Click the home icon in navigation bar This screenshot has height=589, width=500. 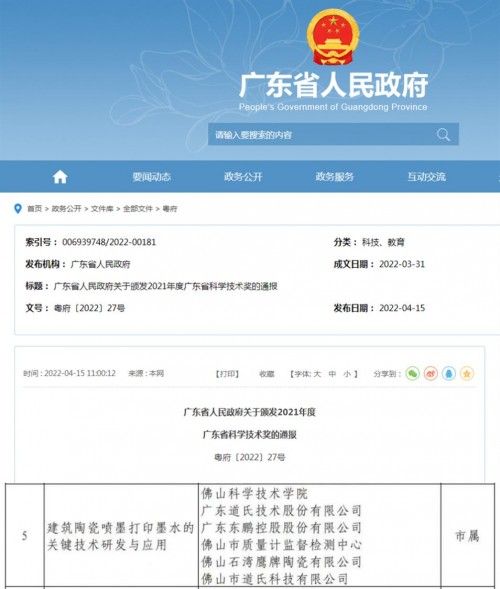pos(60,177)
